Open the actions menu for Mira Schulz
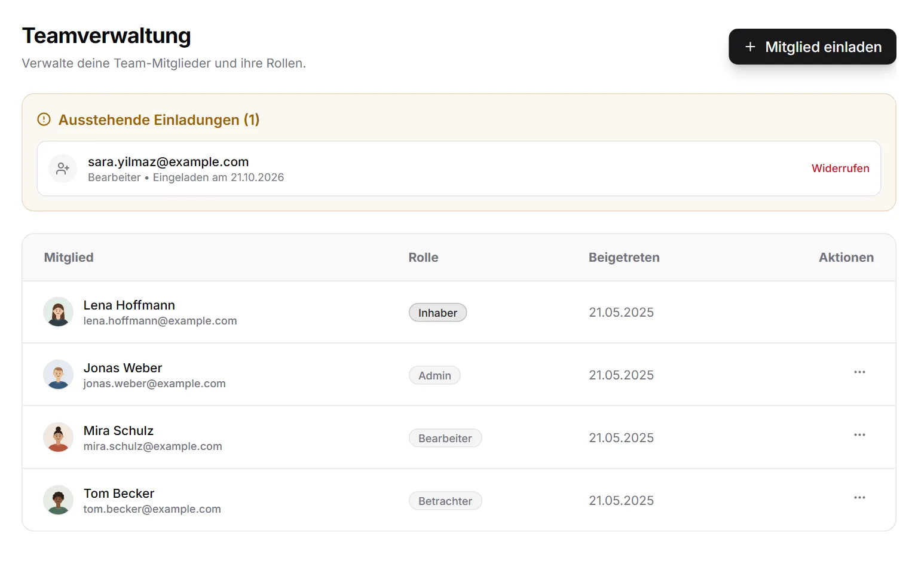 pyautogui.click(x=859, y=435)
